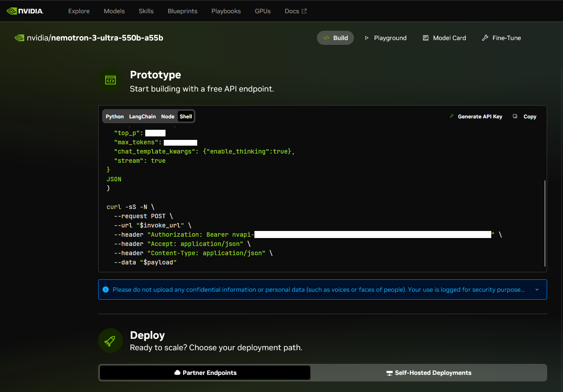Click the wrench icon beside Fine-Tune
This screenshot has height=392, width=563.
pyautogui.click(x=485, y=38)
